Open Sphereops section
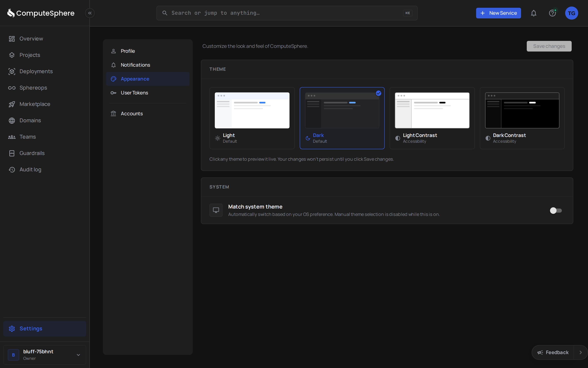588x368 pixels. [33, 88]
